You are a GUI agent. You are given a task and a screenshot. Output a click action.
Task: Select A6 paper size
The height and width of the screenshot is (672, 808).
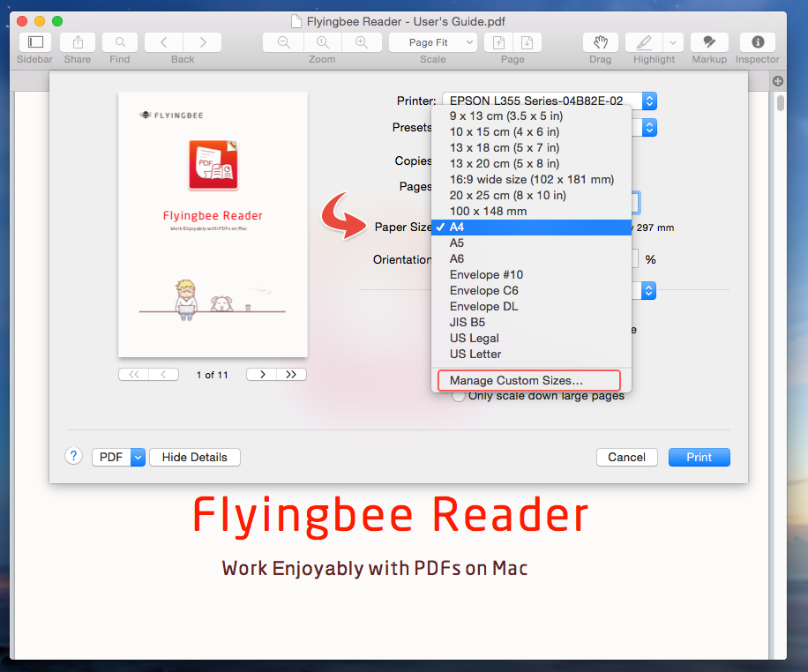pyautogui.click(x=531, y=258)
